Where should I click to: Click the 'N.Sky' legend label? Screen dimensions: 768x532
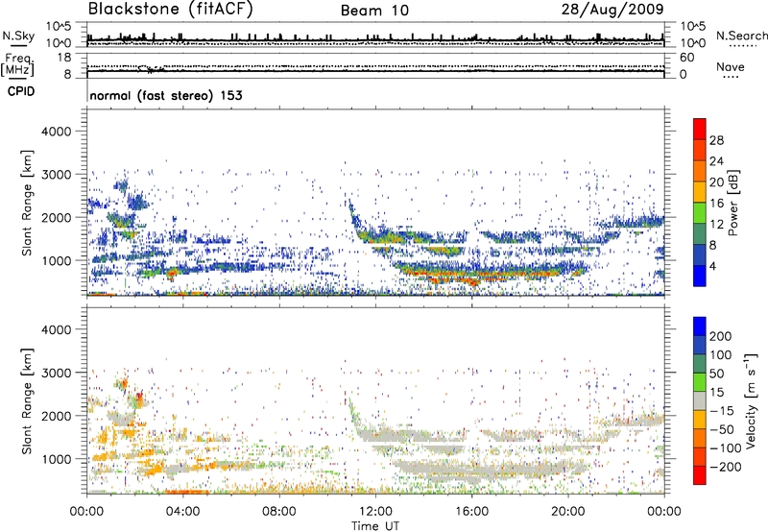coord(18,36)
